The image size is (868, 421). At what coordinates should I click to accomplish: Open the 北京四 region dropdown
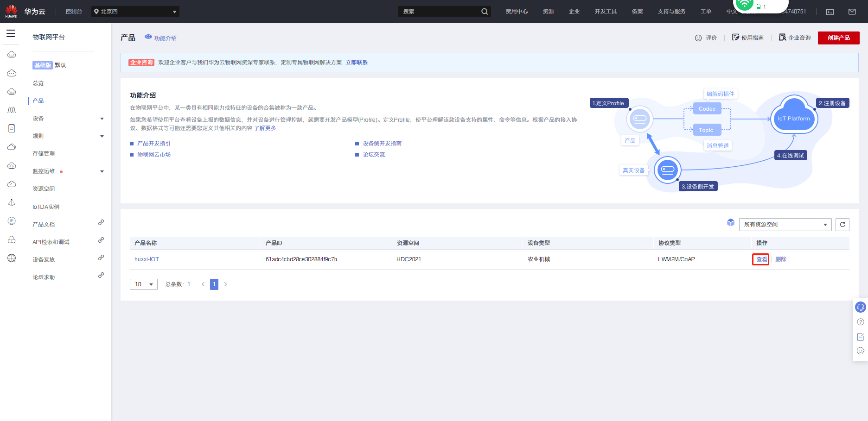click(x=135, y=12)
